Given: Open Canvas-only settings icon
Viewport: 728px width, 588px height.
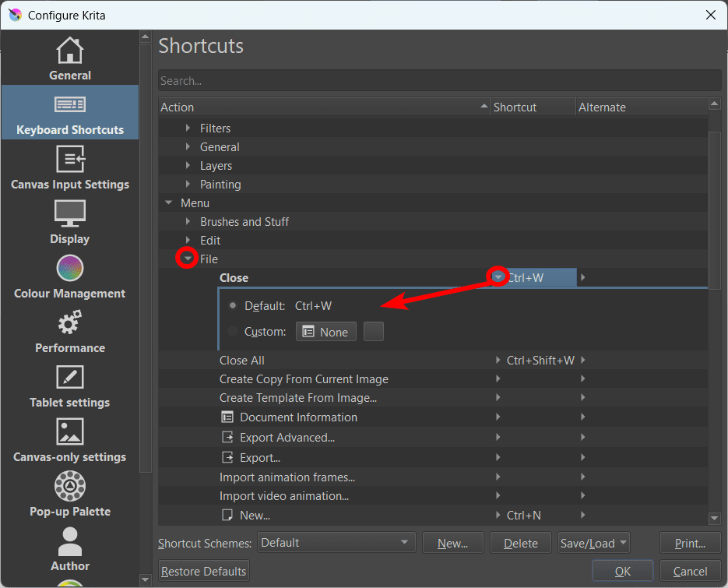Looking at the screenshot, I should pyautogui.click(x=70, y=432).
